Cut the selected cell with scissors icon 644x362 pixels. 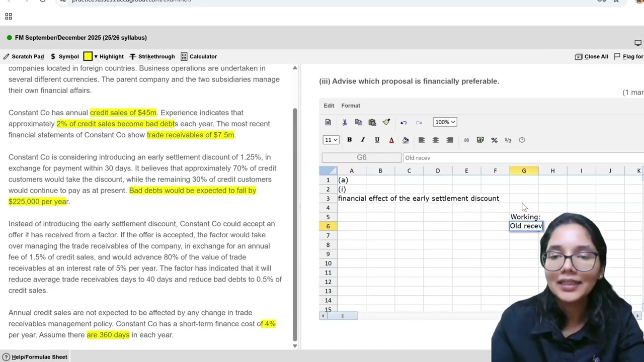pyautogui.click(x=345, y=122)
